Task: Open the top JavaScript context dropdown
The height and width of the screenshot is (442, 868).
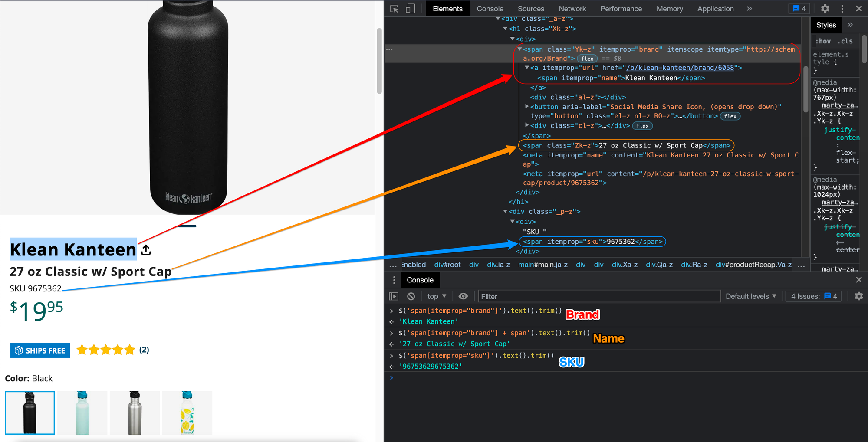Action: 437,296
